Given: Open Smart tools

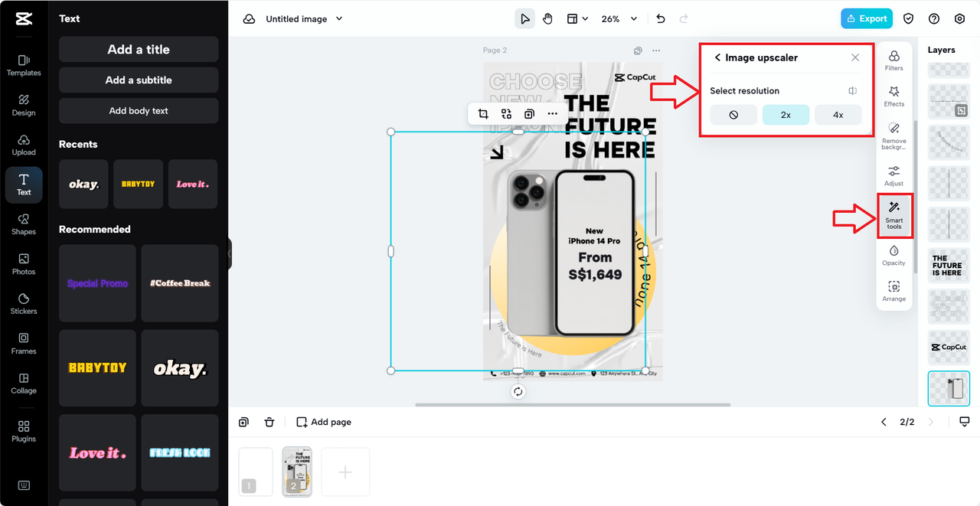Looking at the screenshot, I should (894, 215).
